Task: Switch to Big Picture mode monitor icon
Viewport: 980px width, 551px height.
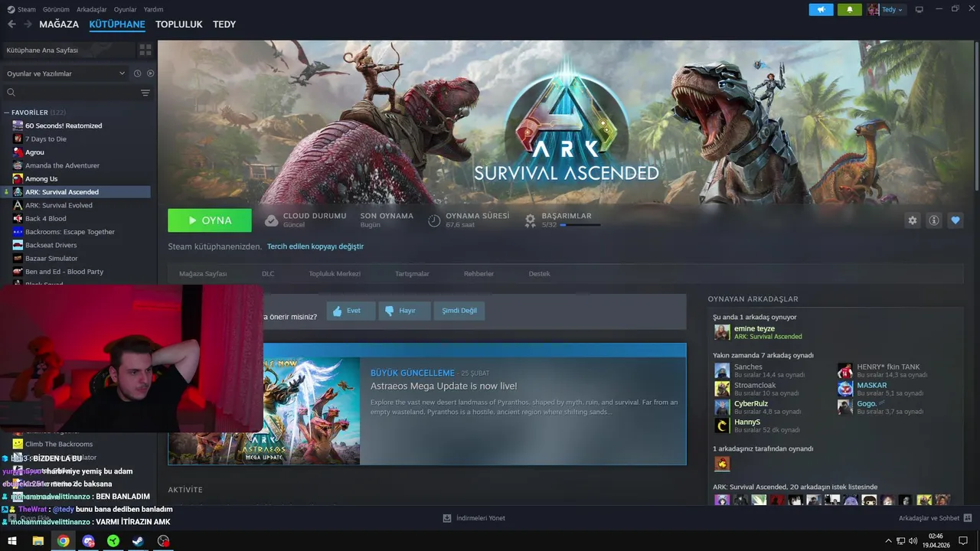Action: 919,9
